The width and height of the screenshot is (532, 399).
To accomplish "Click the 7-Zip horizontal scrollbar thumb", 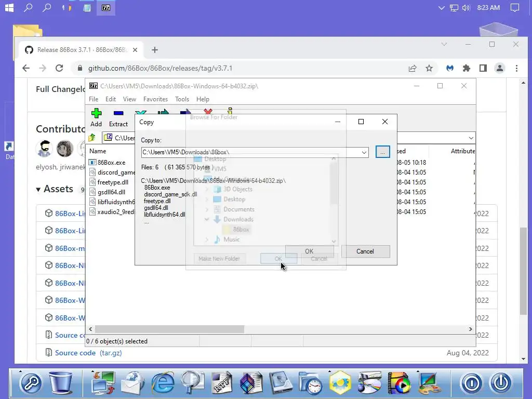I will [x=169, y=329].
